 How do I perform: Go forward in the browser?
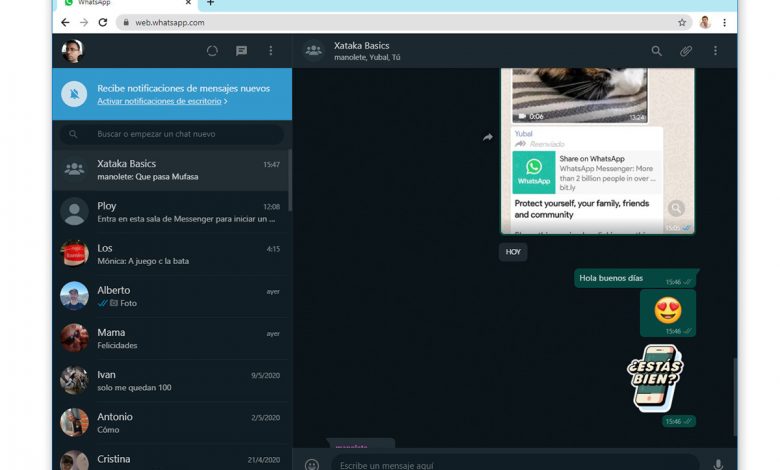(x=84, y=22)
